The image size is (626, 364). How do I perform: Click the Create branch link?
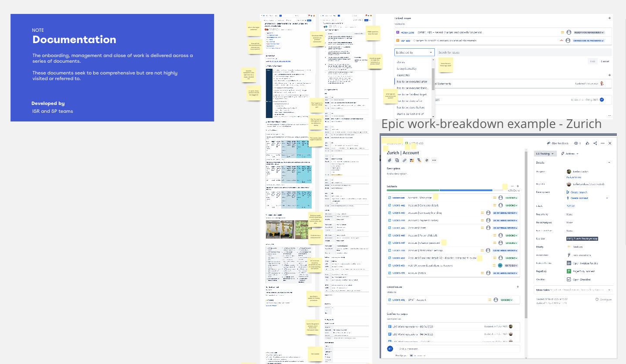point(579,192)
